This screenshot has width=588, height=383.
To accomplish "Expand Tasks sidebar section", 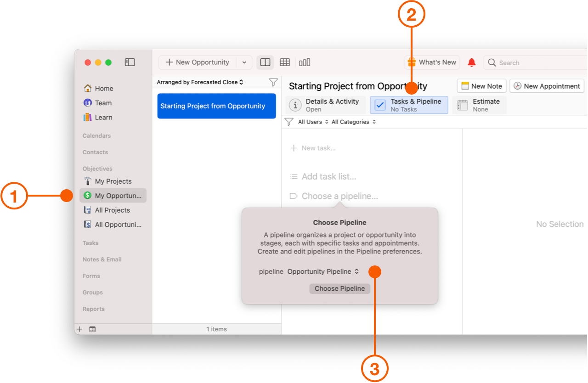I will (90, 243).
